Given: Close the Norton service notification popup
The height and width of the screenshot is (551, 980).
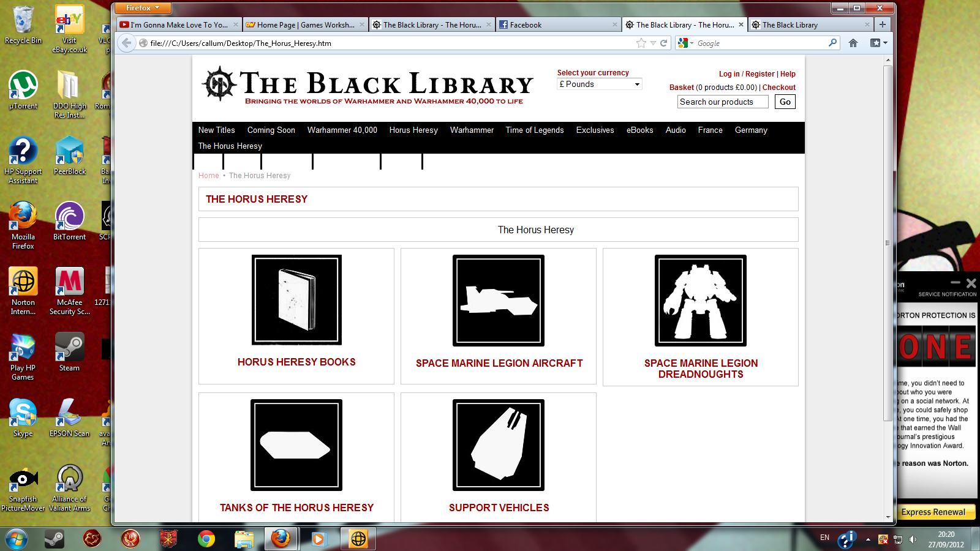Looking at the screenshot, I should click(971, 283).
